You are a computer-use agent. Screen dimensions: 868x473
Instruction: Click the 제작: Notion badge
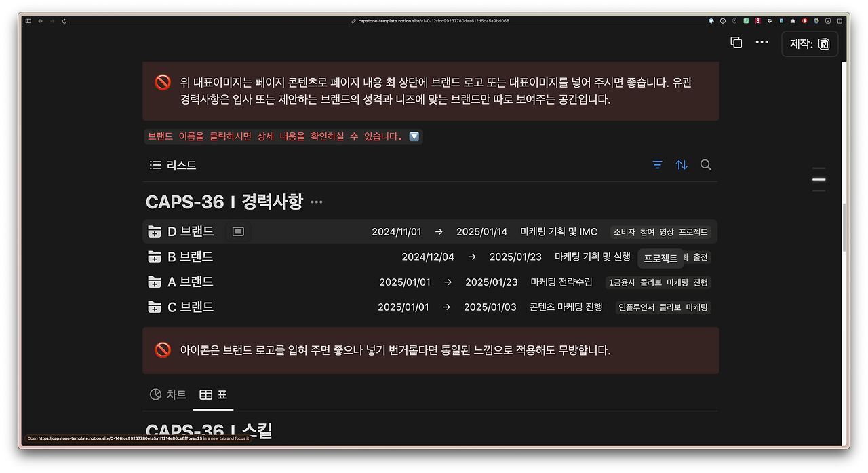[809, 43]
